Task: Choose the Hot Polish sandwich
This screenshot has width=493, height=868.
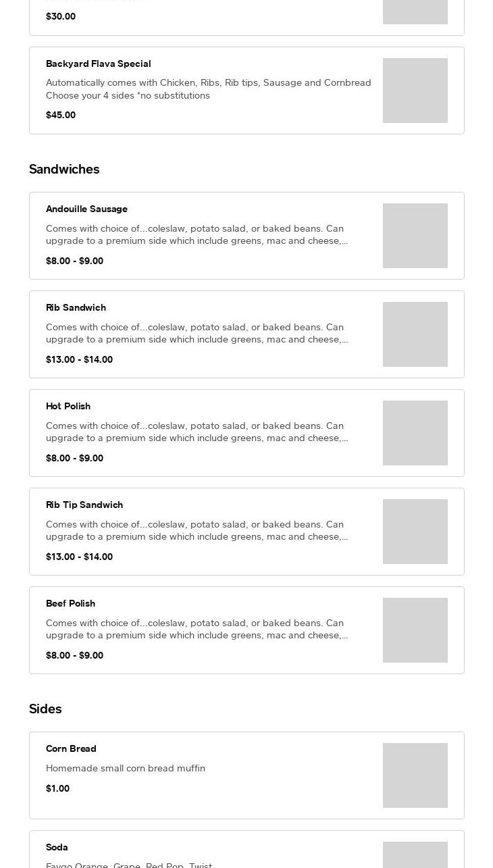Action: click(x=68, y=406)
